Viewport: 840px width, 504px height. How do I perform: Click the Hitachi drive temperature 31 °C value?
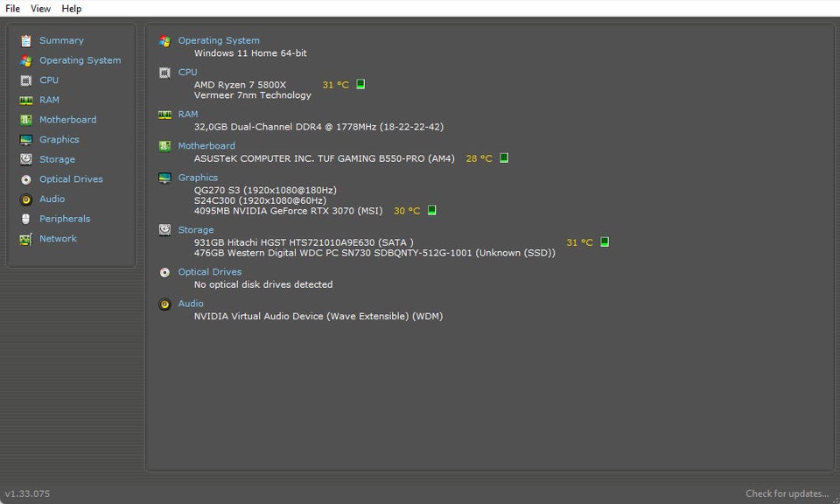pyautogui.click(x=579, y=242)
